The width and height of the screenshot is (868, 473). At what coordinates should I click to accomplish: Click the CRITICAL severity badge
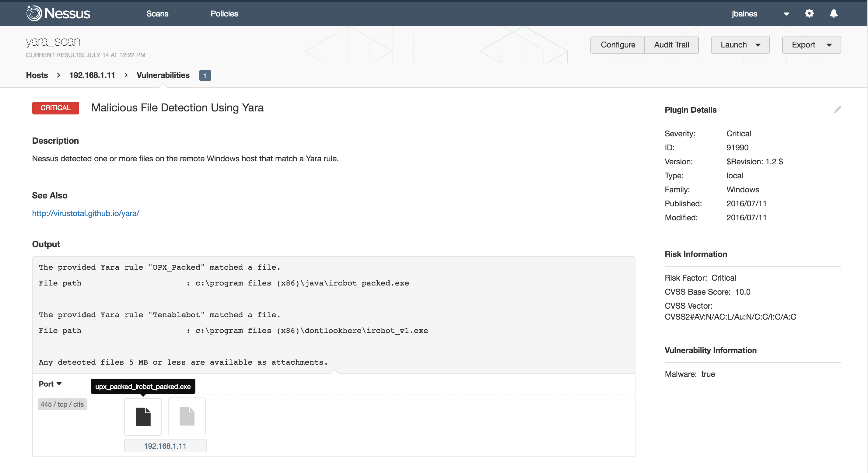(x=56, y=108)
